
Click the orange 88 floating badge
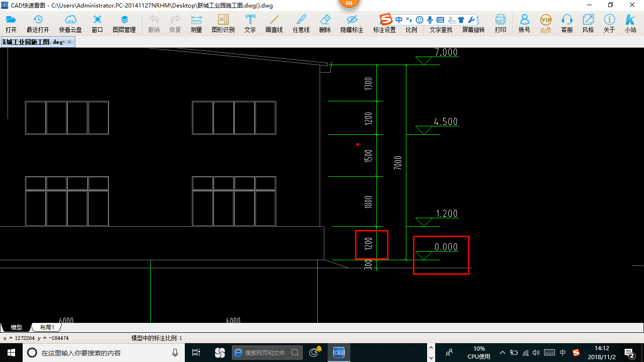click(x=349, y=3)
